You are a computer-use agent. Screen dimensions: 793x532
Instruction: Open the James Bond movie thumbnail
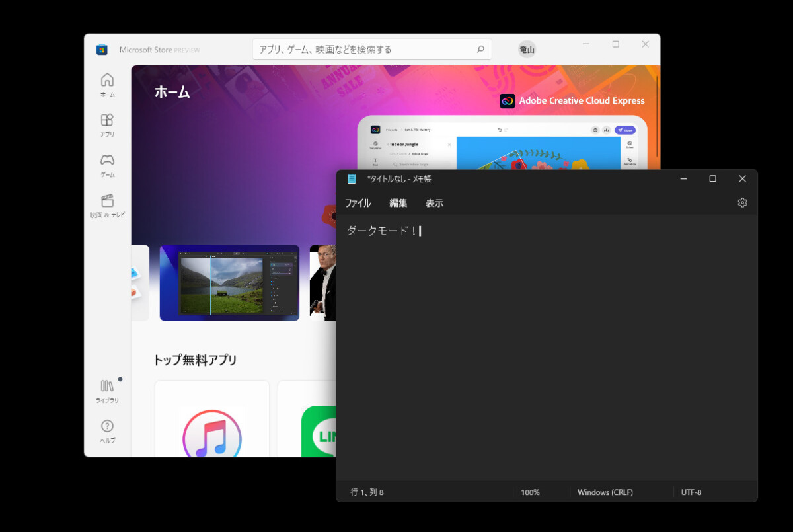point(323,283)
